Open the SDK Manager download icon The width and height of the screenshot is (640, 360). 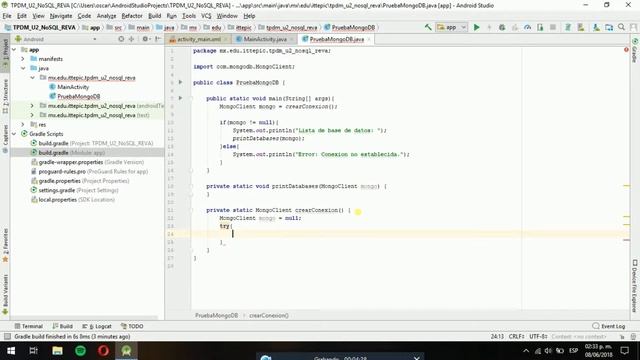(x=596, y=27)
